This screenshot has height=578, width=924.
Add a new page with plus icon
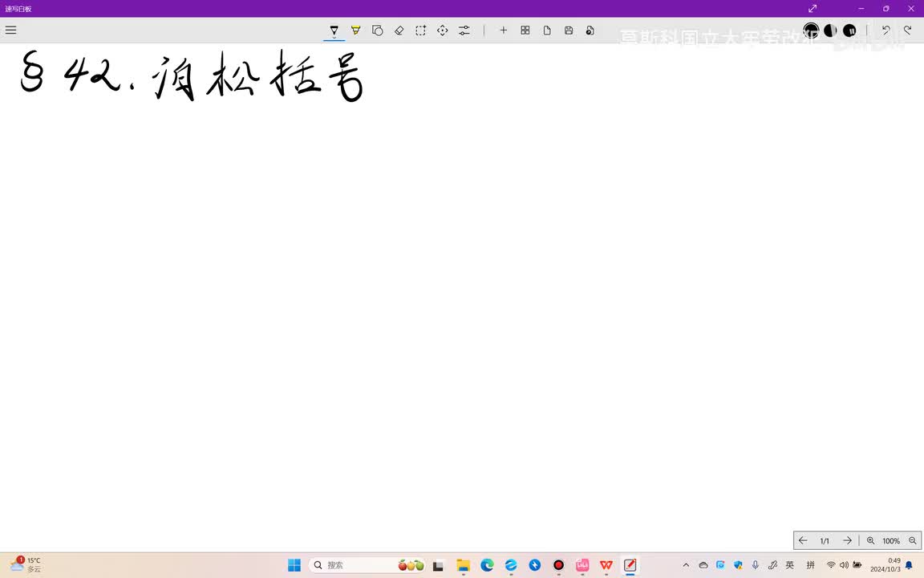[x=503, y=30]
